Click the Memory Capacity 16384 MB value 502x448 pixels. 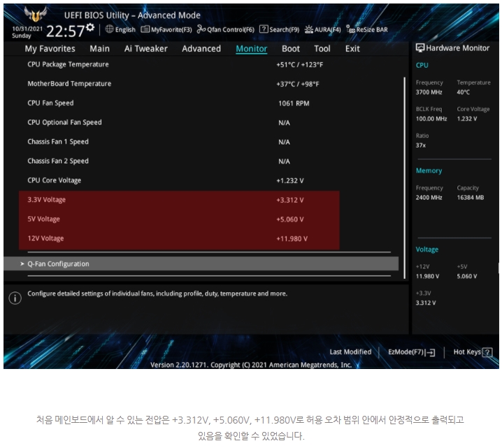[x=471, y=197]
